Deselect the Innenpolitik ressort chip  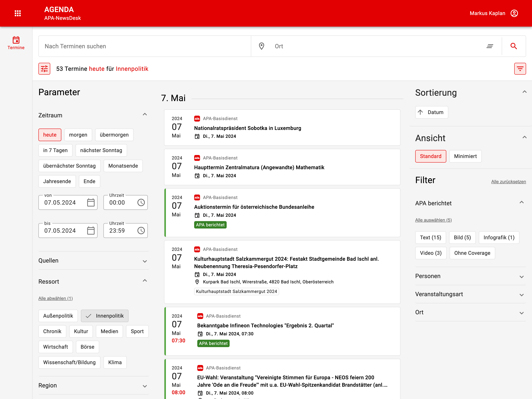[105, 316]
